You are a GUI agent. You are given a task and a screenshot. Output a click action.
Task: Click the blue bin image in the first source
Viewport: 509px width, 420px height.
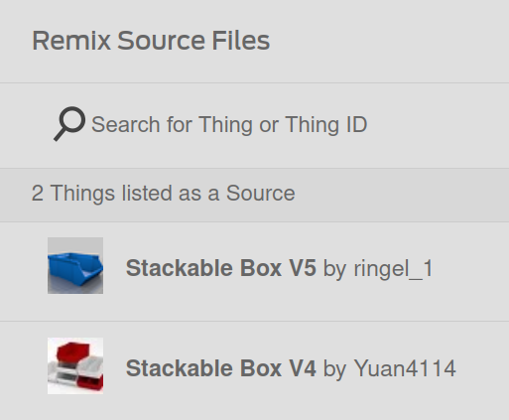(75, 265)
